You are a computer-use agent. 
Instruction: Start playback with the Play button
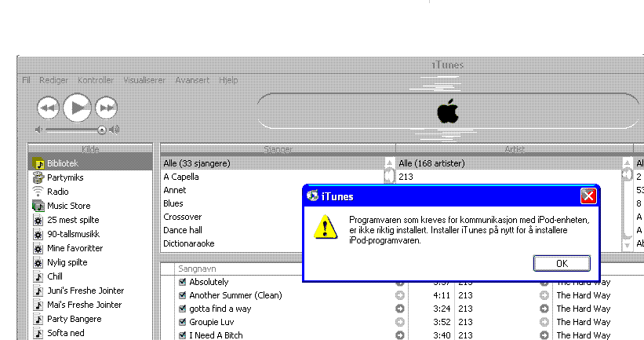click(77, 108)
